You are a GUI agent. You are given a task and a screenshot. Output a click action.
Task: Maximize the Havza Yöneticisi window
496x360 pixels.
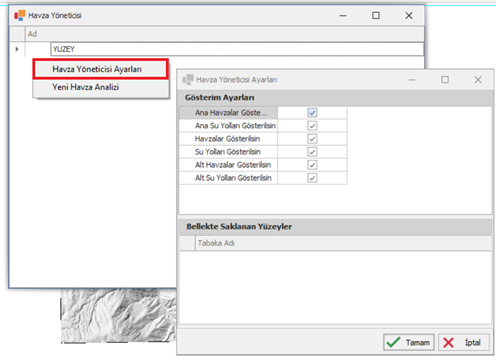coord(376,15)
